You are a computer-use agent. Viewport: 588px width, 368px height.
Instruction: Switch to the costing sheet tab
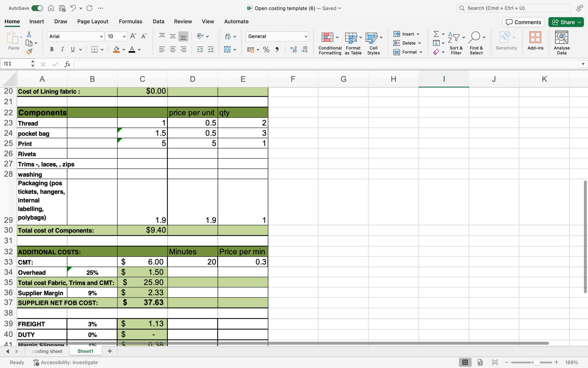[x=47, y=351]
